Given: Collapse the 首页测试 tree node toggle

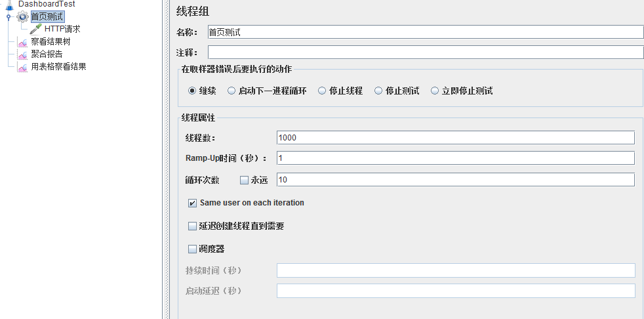Looking at the screenshot, I should 9,17.
